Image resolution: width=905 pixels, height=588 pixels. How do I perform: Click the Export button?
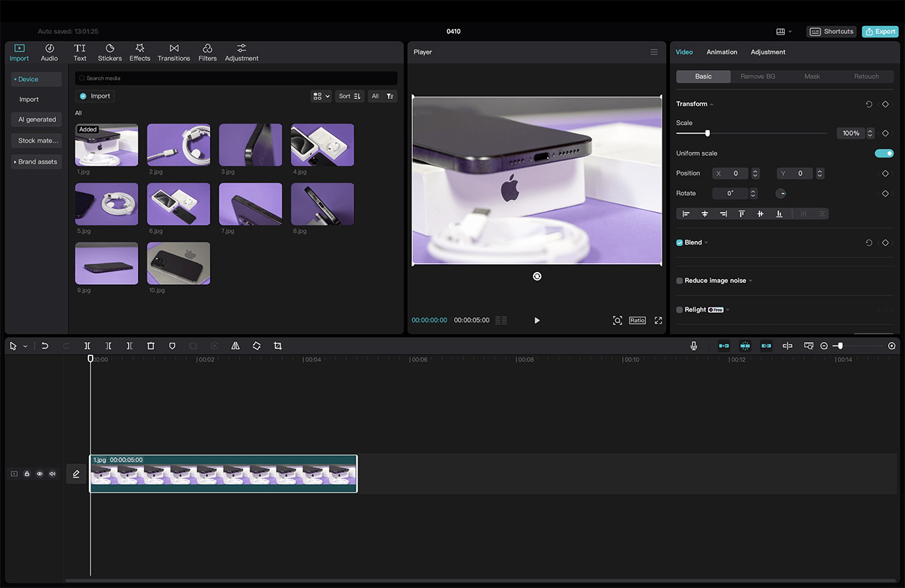pos(880,32)
